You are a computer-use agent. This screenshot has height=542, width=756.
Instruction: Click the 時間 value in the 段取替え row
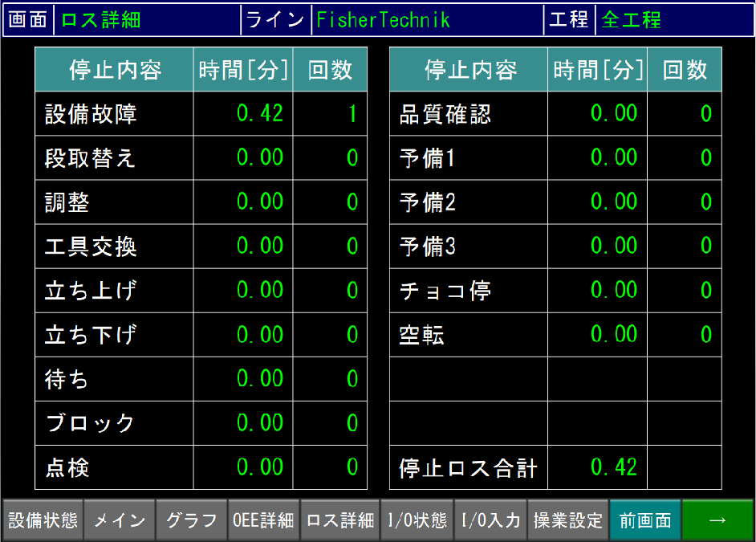tap(260, 157)
